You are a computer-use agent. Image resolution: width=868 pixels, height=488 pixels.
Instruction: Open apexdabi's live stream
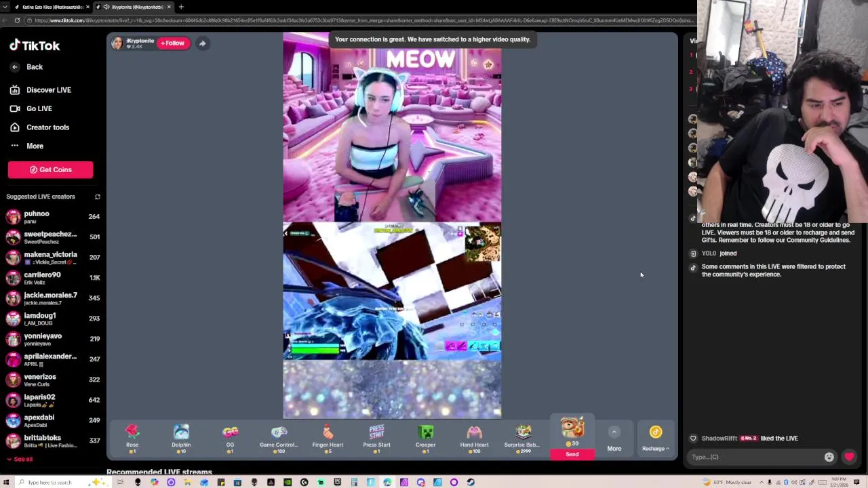(53, 420)
